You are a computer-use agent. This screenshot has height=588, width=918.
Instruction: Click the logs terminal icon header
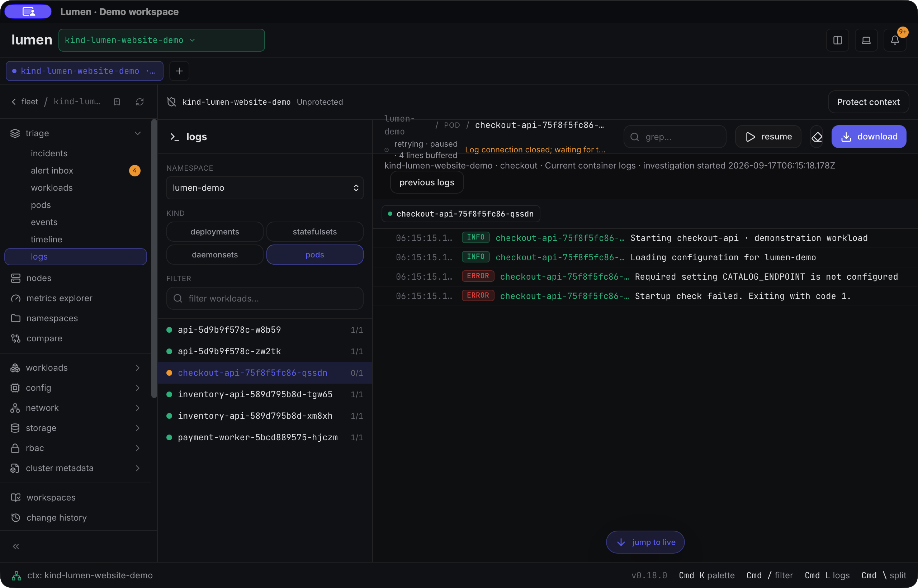click(175, 137)
